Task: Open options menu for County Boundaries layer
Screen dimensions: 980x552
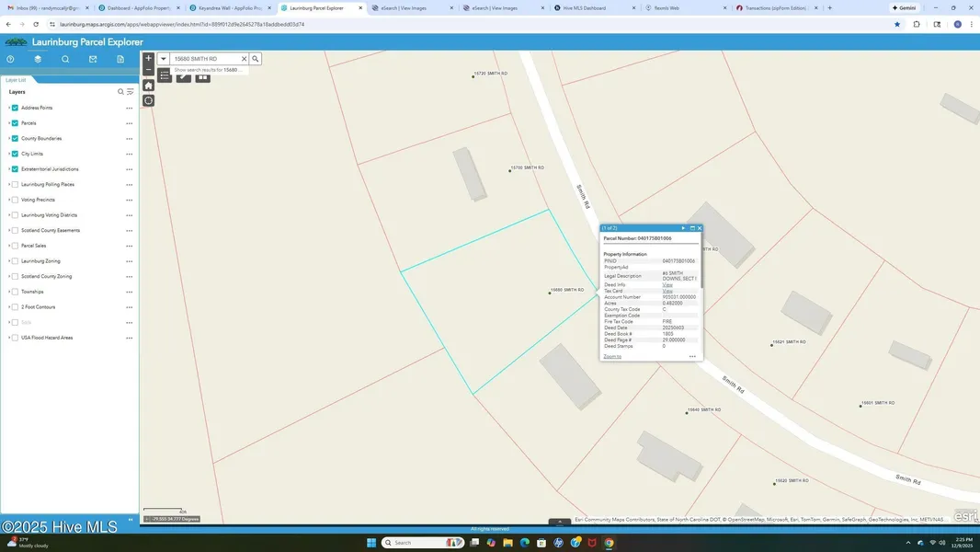Action: point(129,139)
